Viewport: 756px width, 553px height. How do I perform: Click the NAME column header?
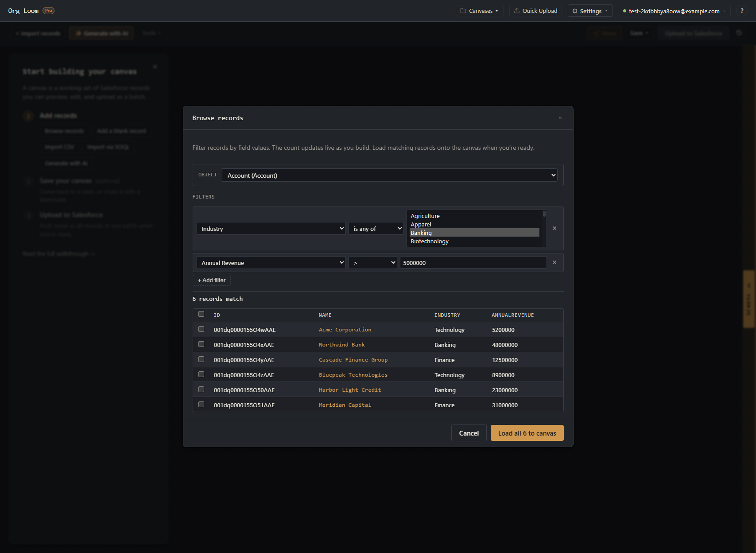[x=325, y=315]
